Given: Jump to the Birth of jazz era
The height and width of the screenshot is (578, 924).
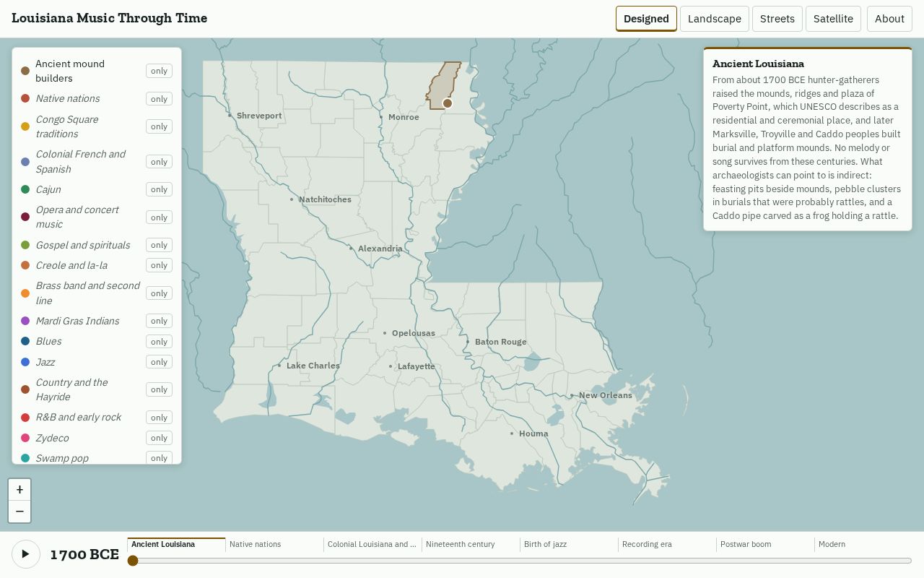Looking at the screenshot, I should coord(569,545).
